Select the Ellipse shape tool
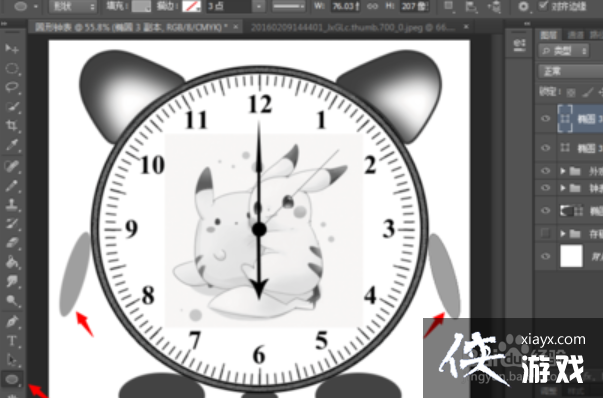 point(12,379)
